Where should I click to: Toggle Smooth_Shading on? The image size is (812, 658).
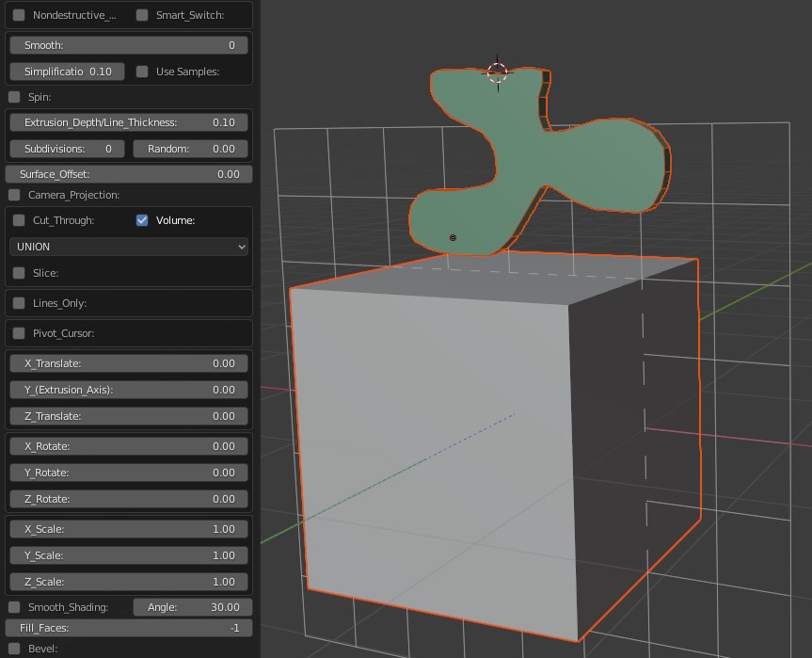tap(14, 607)
